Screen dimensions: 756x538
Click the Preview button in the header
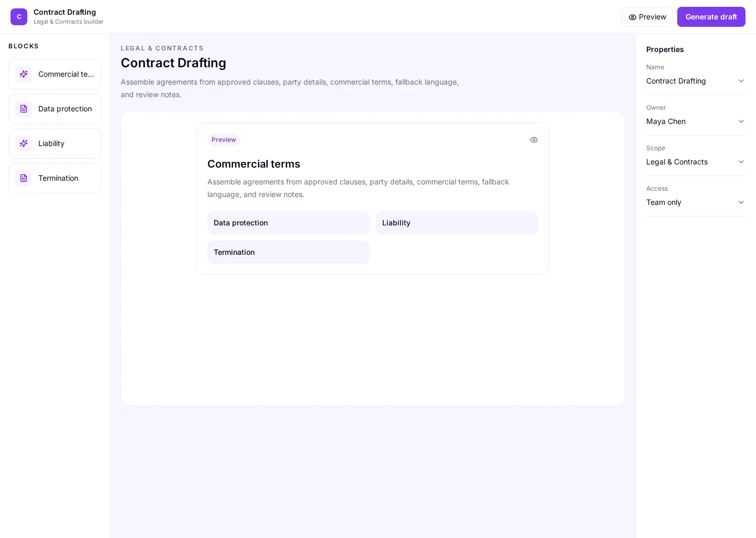click(x=647, y=17)
